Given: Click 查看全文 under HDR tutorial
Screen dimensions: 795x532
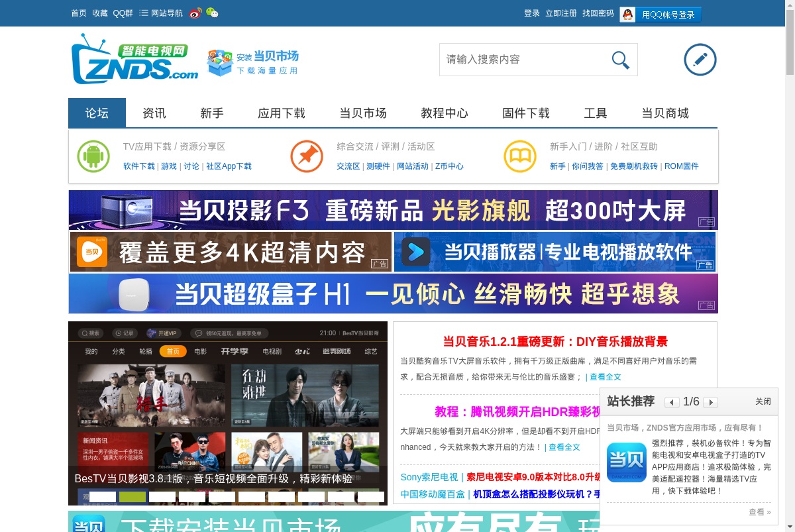Looking at the screenshot, I should pyautogui.click(x=564, y=447).
